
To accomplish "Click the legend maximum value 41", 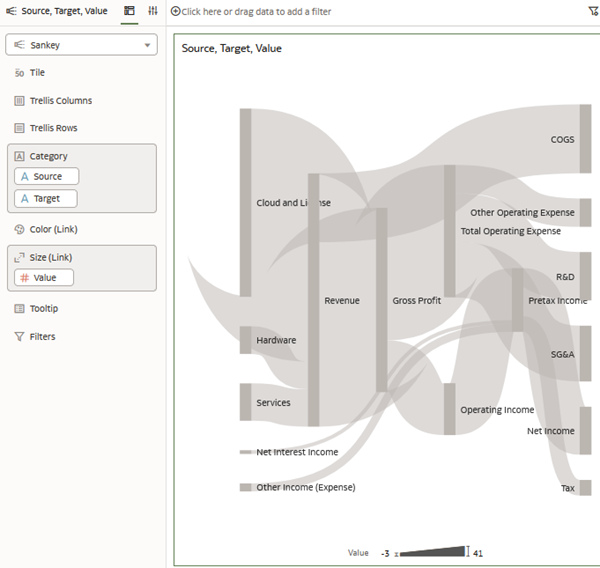I will coord(478,553).
